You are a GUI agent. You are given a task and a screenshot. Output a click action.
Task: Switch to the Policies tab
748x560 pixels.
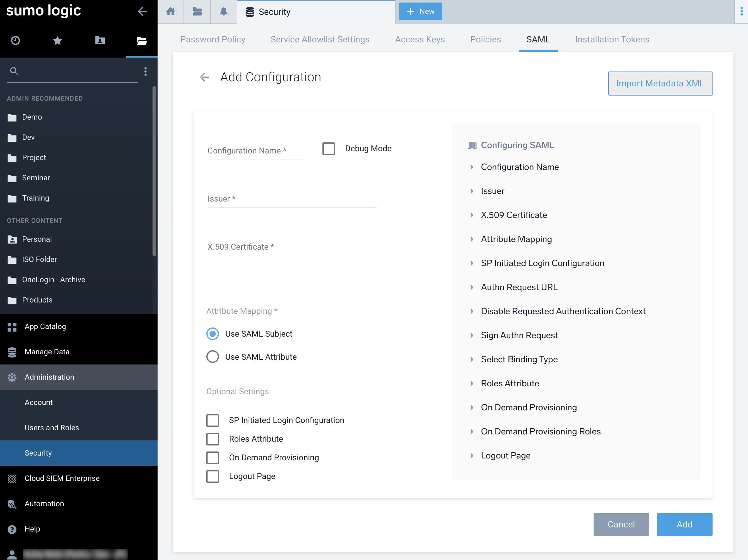485,40
